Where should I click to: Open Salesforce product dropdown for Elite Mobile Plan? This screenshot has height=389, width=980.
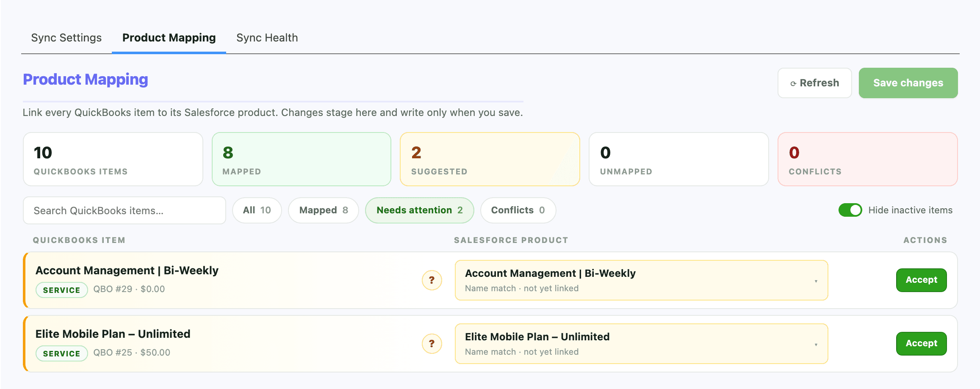(x=641, y=344)
